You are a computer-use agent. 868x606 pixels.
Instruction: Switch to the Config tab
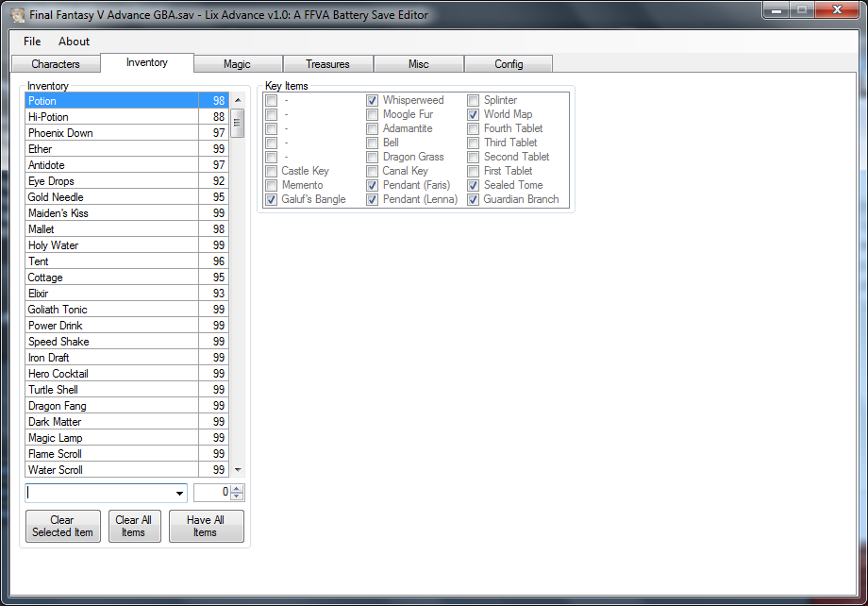509,64
